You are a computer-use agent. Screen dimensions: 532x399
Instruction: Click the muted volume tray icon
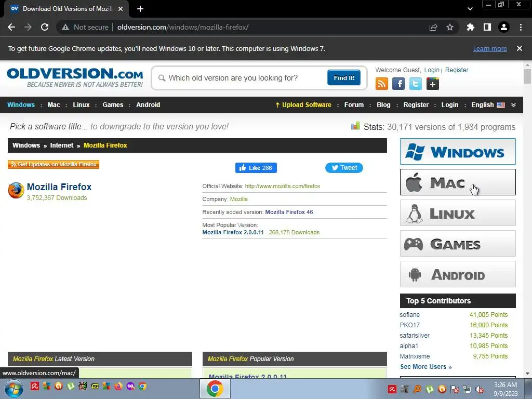[x=480, y=389]
